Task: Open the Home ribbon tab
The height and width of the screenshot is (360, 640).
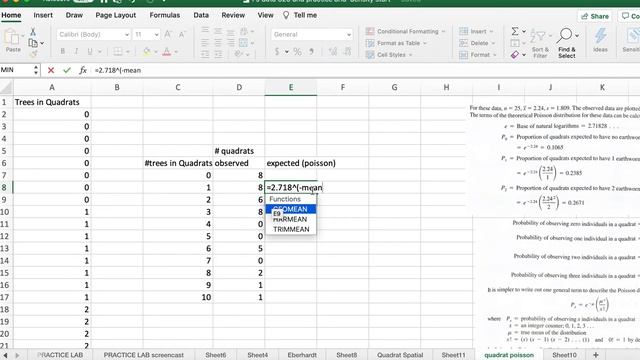Action: [11, 15]
